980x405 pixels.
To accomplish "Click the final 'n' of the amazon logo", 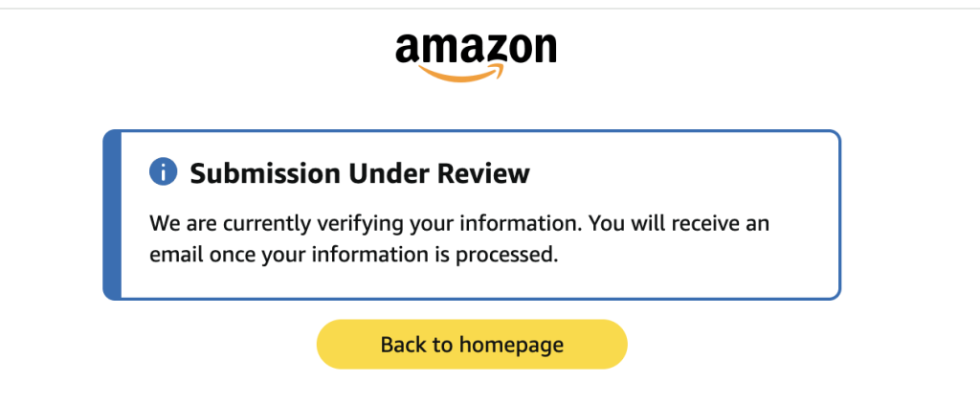I will [x=544, y=49].
